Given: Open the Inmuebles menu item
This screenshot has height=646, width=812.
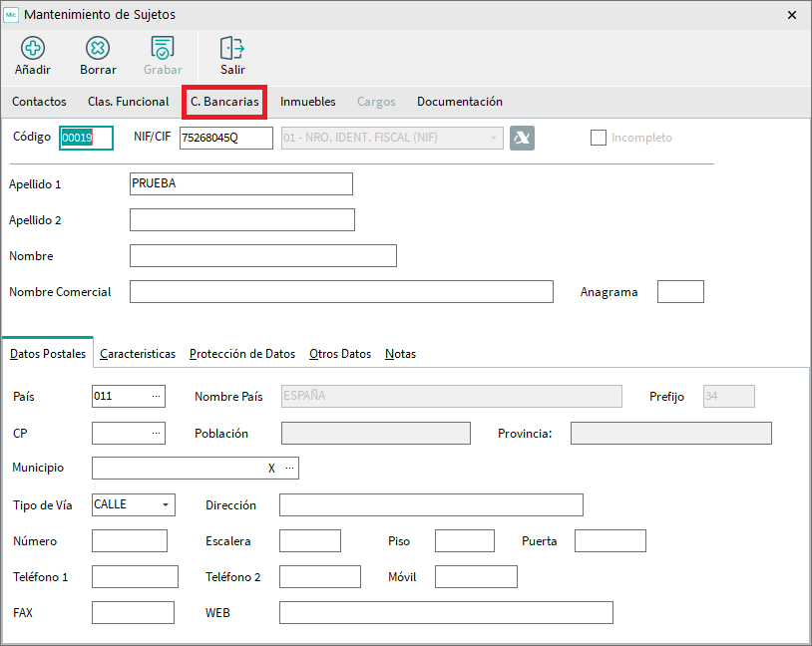Looking at the screenshot, I should (308, 102).
